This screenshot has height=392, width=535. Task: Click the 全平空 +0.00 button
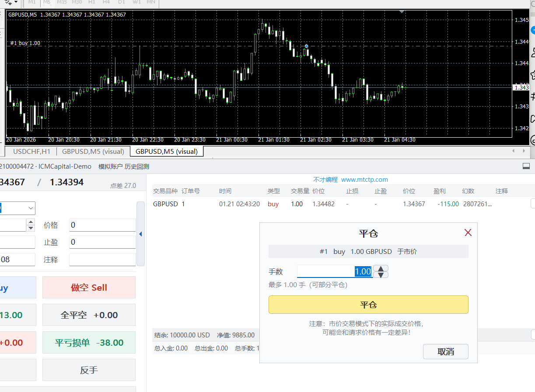pyautogui.click(x=89, y=315)
